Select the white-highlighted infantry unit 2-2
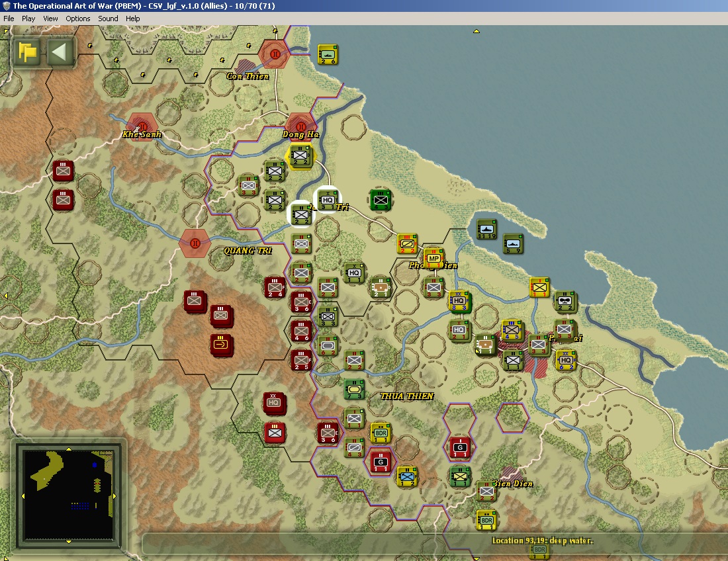The image size is (728, 561). 301,214
